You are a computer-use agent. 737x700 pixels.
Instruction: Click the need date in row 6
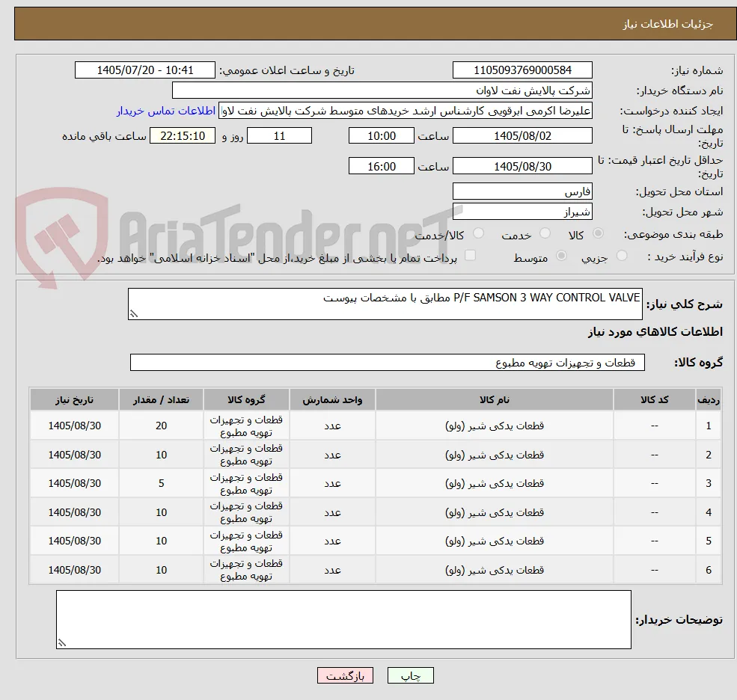pos(74,570)
